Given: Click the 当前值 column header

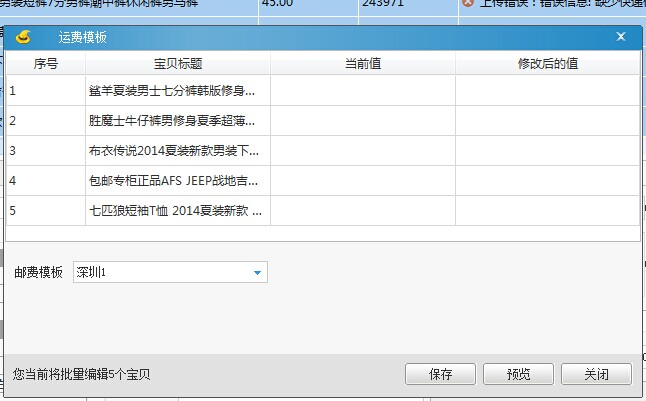Looking at the screenshot, I should [x=362, y=63].
